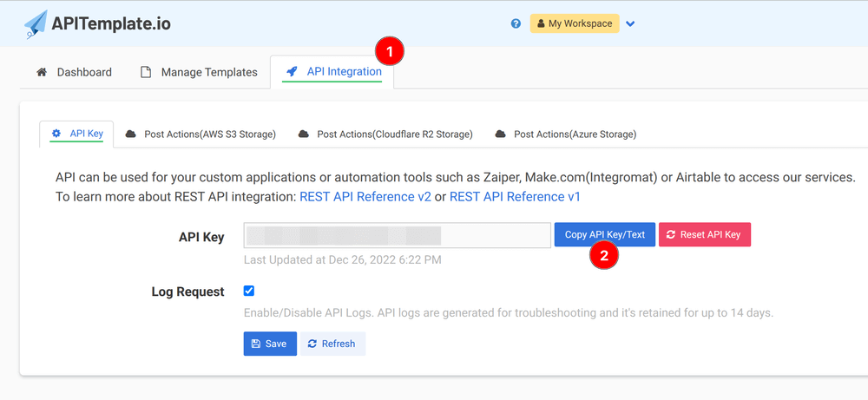Switch to the API Key sub-tab
Screen dimensions: 868x400
tap(77, 134)
